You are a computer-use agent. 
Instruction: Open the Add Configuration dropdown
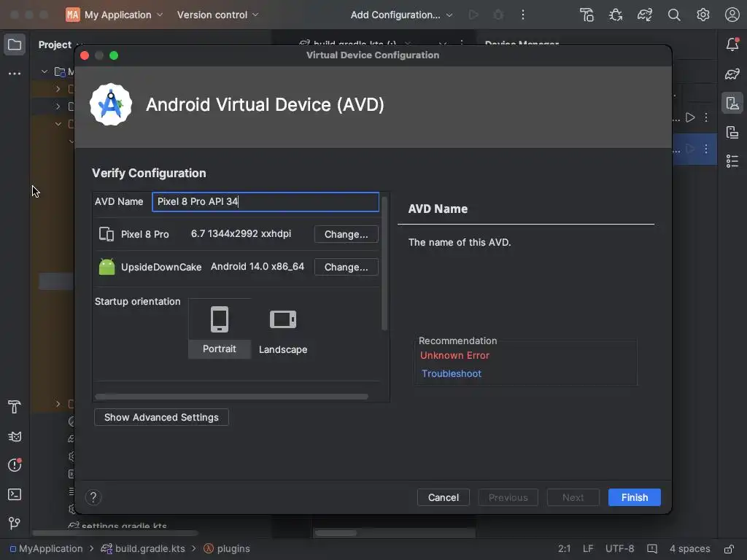(401, 15)
